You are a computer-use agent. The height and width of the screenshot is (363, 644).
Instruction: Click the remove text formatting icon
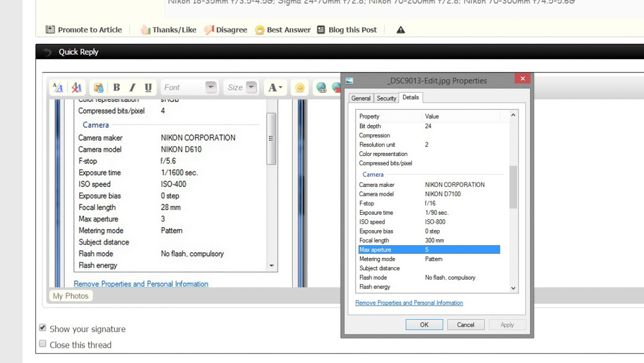click(76, 88)
